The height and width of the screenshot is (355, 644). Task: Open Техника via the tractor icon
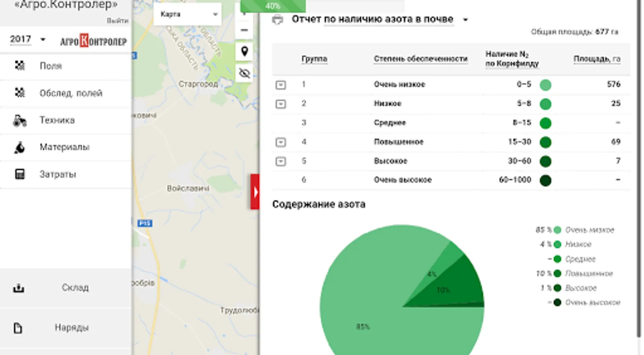[20, 120]
